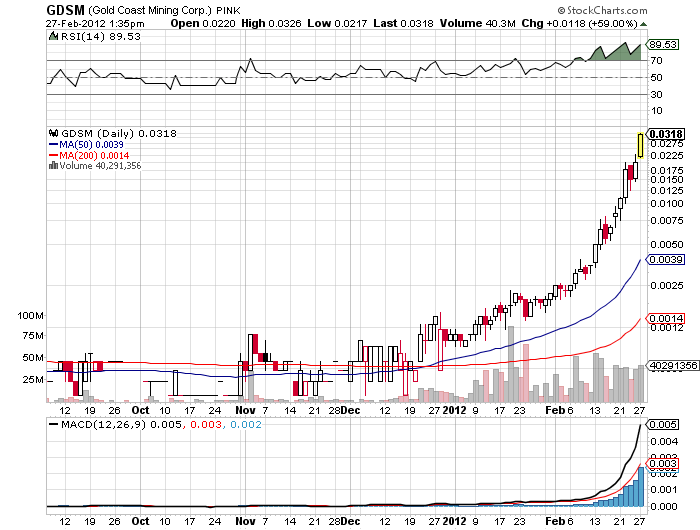Click the blue 0.002 MACD histogram value in legend
700x530 pixels.
246,425
